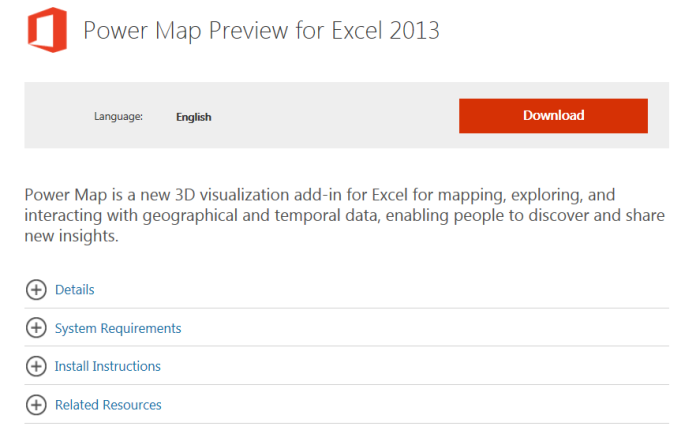This screenshot has width=696, height=430.
Task: Click the Power Map description paragraph
Action: pyautogui.click(x=344, y=216)
